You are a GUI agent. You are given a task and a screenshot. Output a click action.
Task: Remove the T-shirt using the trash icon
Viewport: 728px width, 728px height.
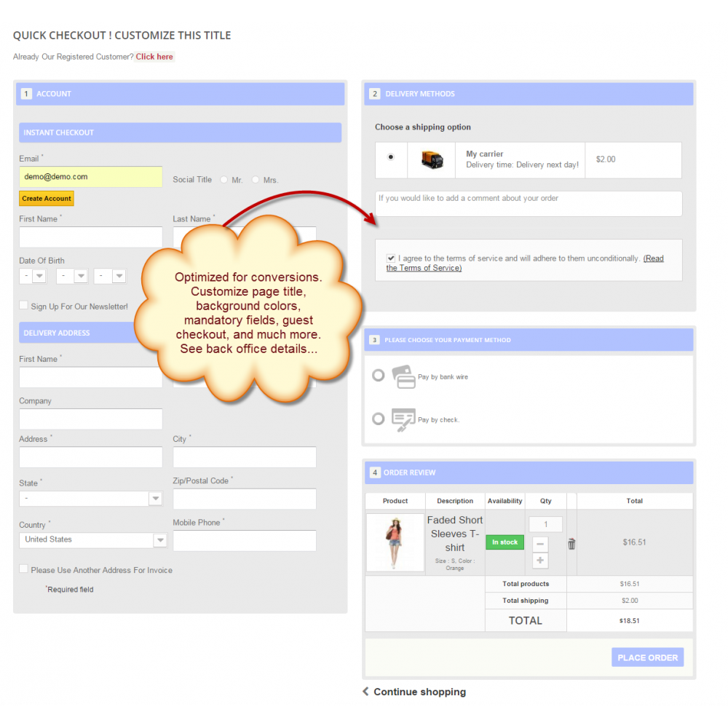[572, 543]
